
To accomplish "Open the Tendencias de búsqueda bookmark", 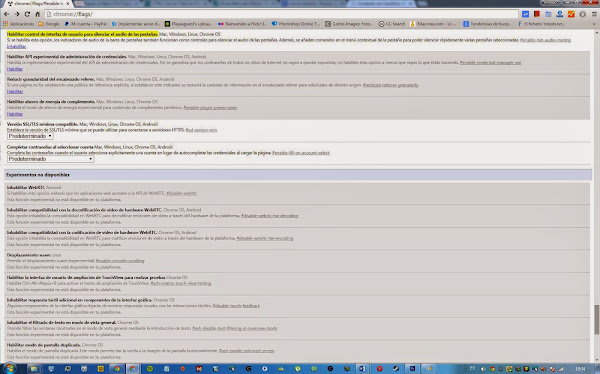I will pos(487,24).
